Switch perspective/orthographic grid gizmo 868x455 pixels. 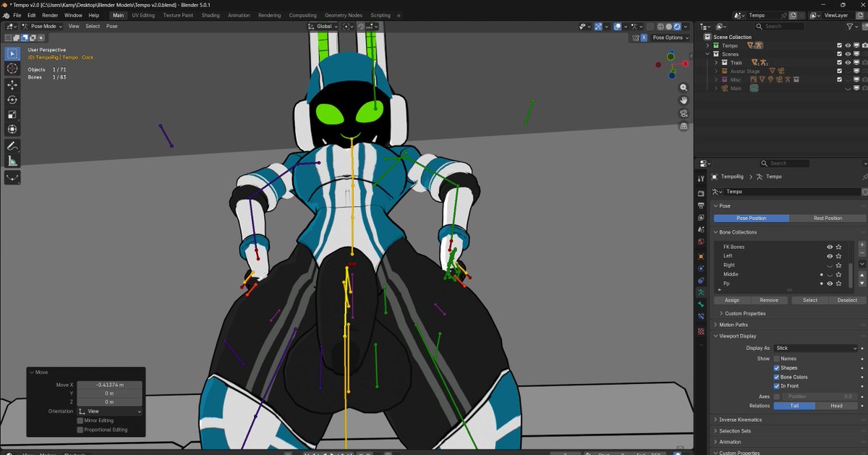(x=684, y=127)
